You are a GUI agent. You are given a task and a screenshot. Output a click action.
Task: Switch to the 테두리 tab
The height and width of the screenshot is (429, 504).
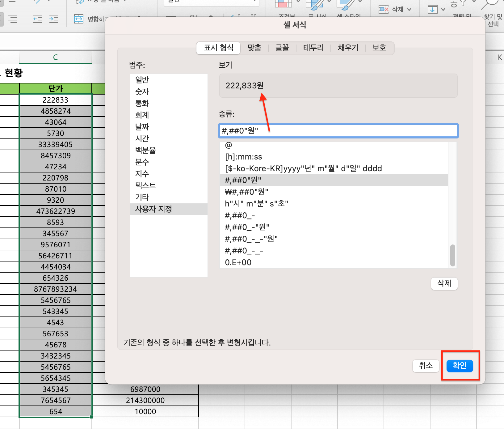313,48
